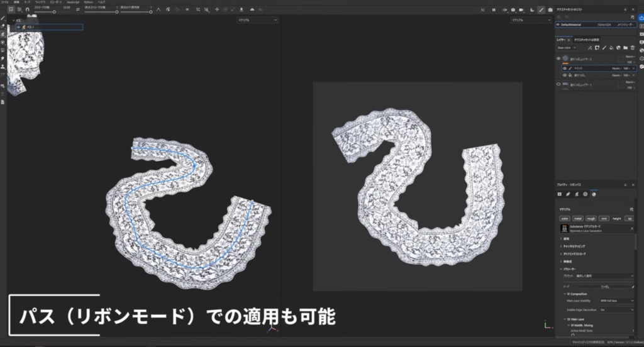Expand the ダイナミックストローク section
The width and height of the screenshot is (644, 347).
tap(561, 254)
